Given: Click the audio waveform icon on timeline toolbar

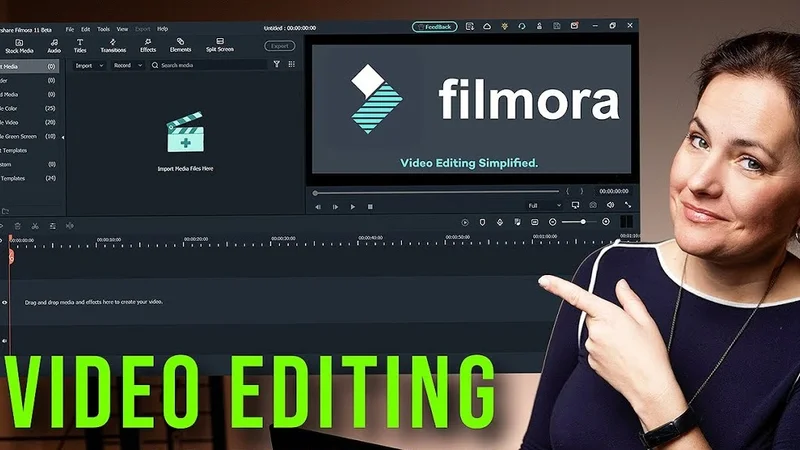Looking at the screenshot, I should tap(69, 226).
